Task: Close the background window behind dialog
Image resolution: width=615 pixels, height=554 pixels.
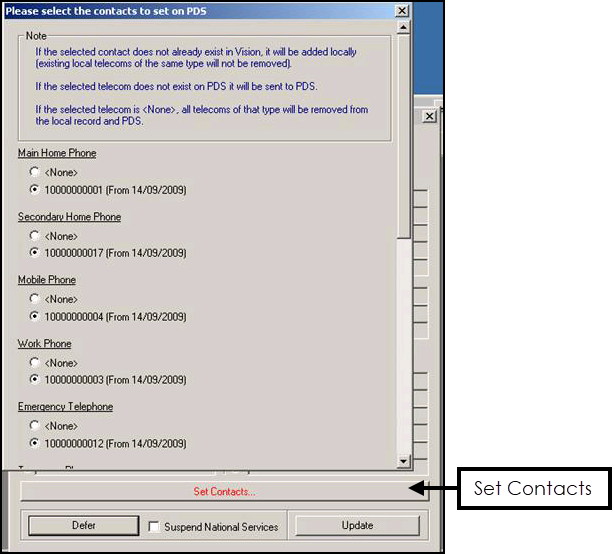Action: coord(430,117)
